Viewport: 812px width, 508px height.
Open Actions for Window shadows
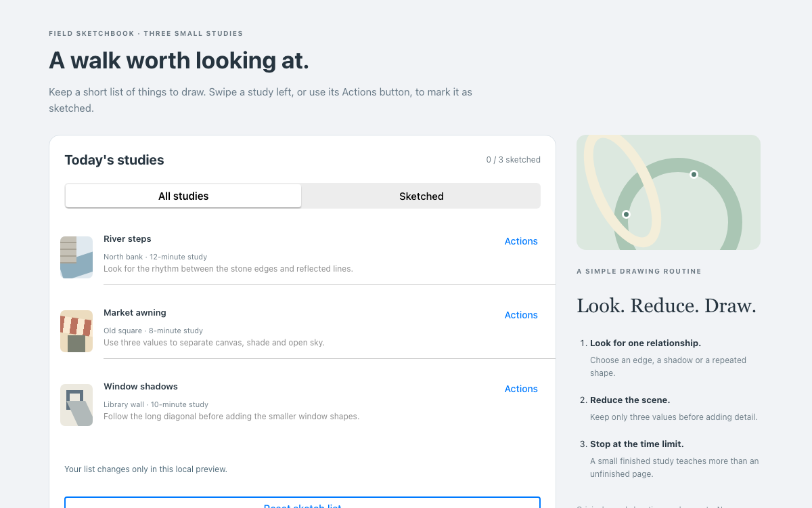click(521, 389)
